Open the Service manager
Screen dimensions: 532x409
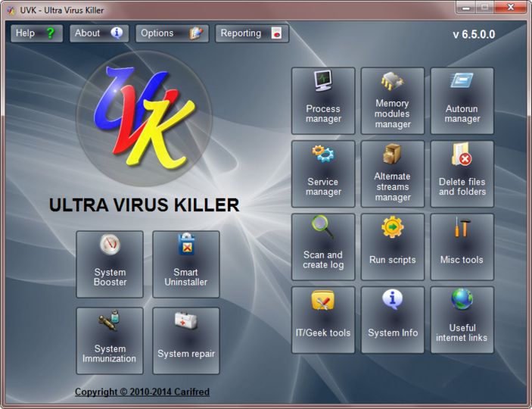pos(323,173)
